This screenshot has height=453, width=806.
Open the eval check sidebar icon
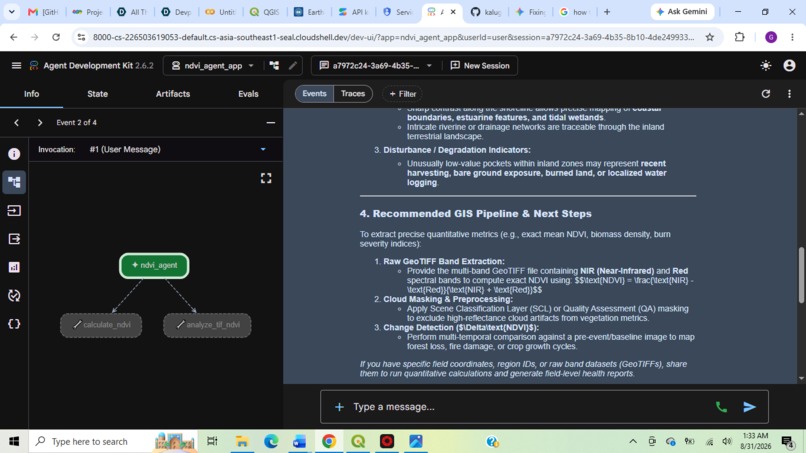click(x=14, y=295)
